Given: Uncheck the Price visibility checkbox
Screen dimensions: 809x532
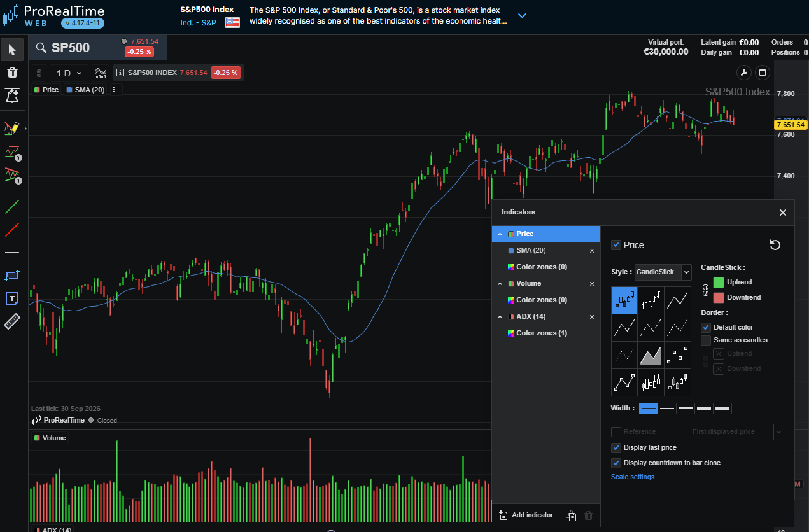Looking at the screenshot, I should click(616, 245).
